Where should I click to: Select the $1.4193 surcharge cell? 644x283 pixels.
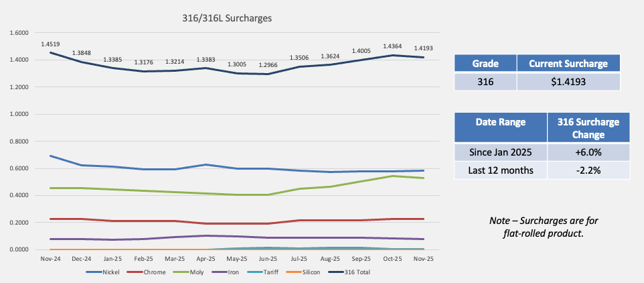(568, 82)
